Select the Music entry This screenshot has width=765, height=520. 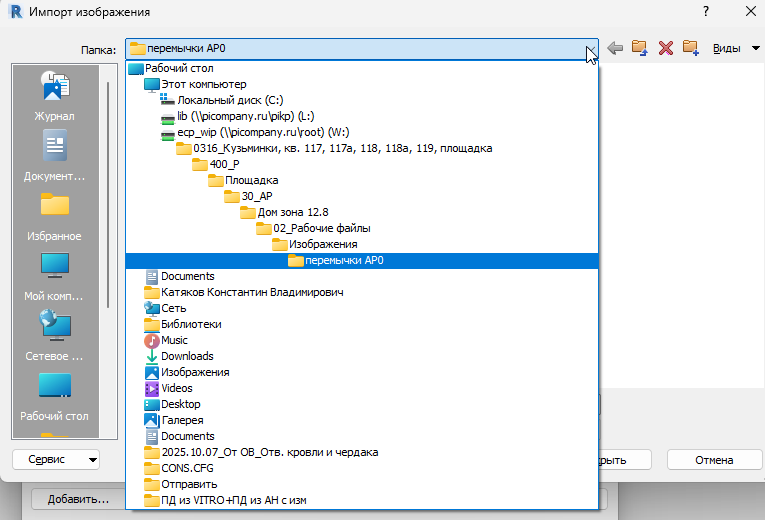(x=362, y=340)
